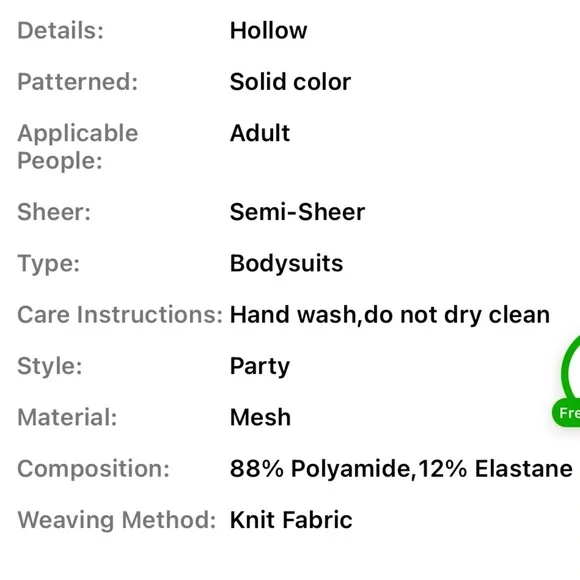Click the 'Composition:' label
Viewport: 580px width, 580px height.
click(x=94, y=469)
